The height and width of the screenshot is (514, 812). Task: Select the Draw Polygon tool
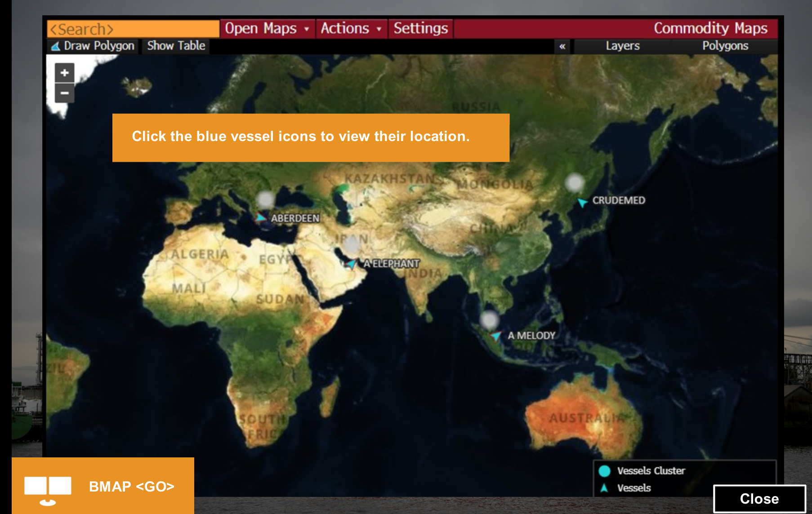[x=93, y=45]
